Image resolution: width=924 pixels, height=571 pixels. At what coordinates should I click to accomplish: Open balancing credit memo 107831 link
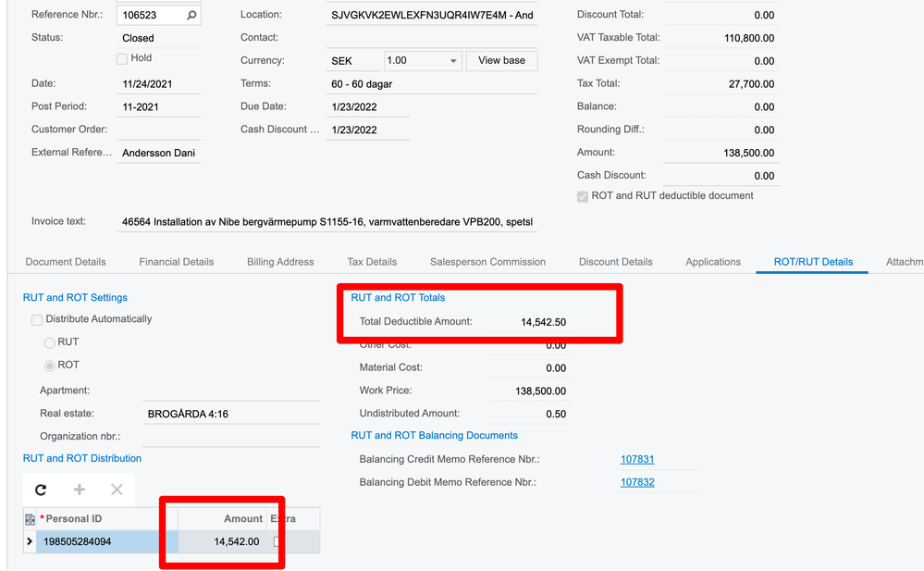point(637,459)
